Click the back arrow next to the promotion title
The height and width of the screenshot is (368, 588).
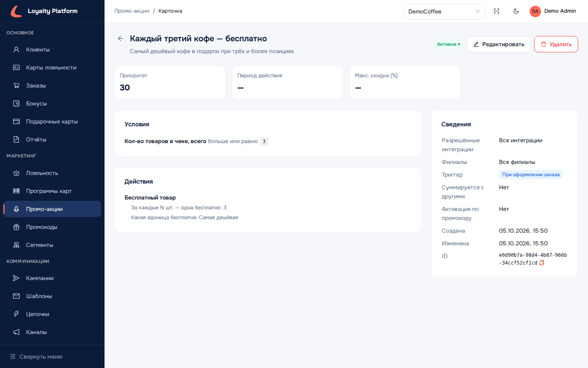pos(120,38)
